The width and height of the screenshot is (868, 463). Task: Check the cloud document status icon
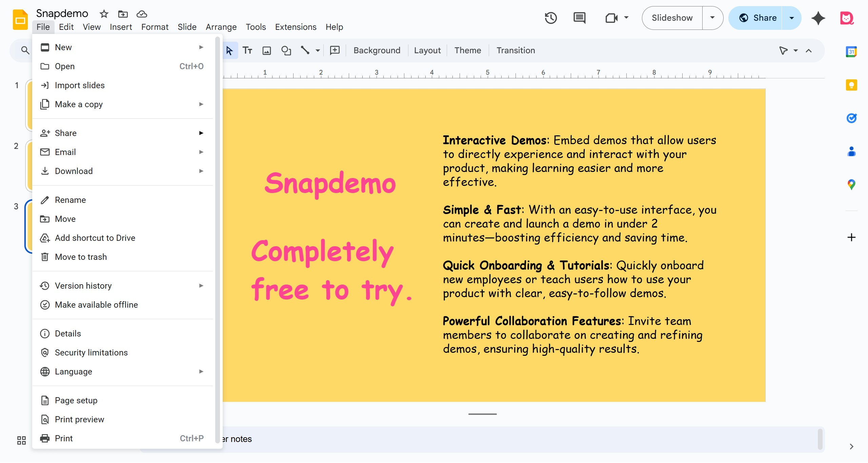[142, 14]
